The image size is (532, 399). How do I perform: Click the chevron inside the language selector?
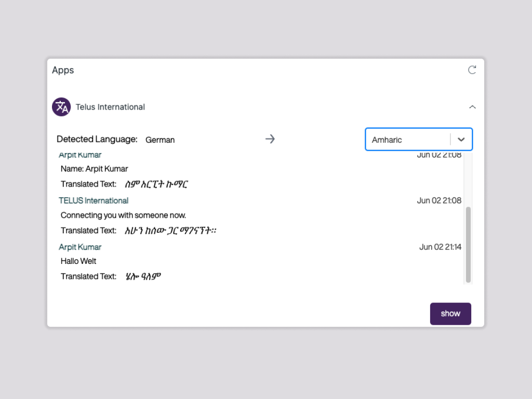[x=461, y=139]
